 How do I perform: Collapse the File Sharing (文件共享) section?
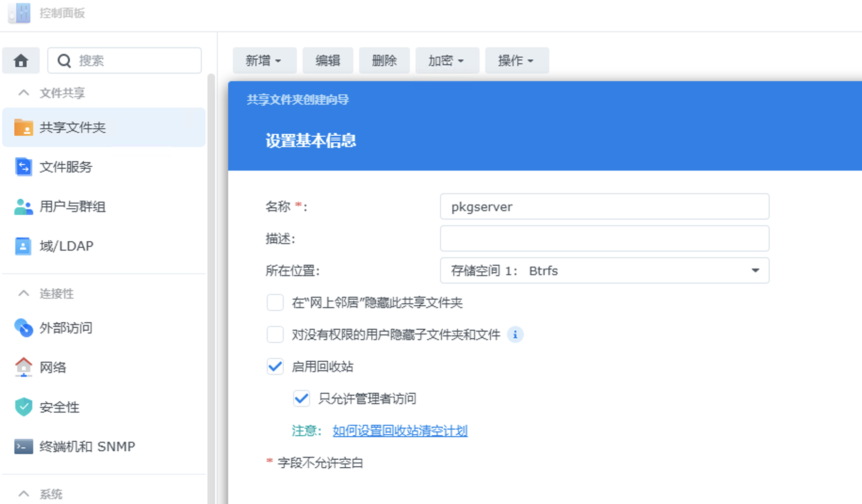click(24, 93)
